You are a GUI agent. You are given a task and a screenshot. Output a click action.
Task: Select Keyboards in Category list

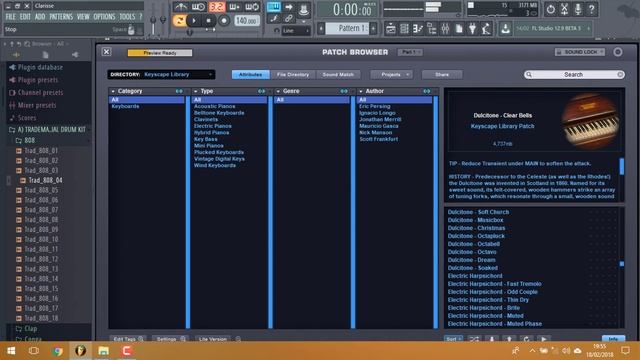coord(125,106)
